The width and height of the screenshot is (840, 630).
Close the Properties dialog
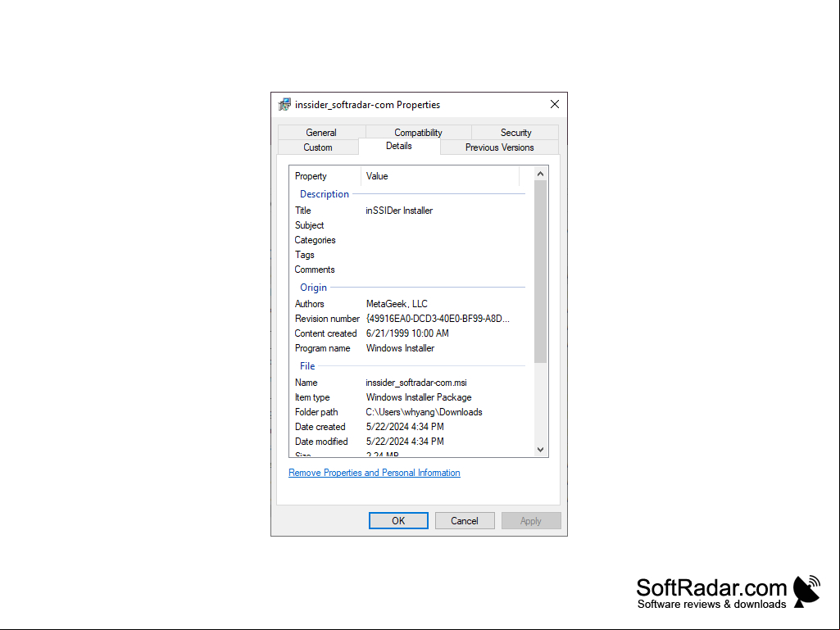click(x=555, y=105)
